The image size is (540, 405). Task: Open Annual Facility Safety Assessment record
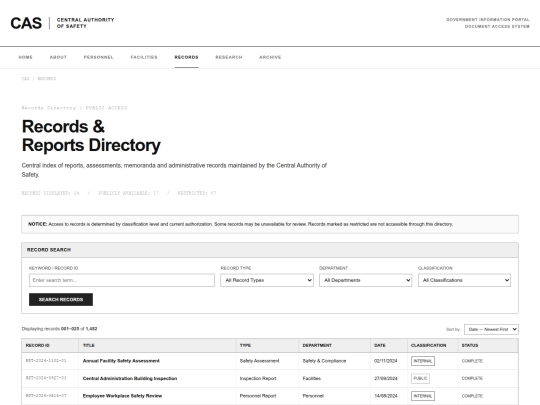121,361
